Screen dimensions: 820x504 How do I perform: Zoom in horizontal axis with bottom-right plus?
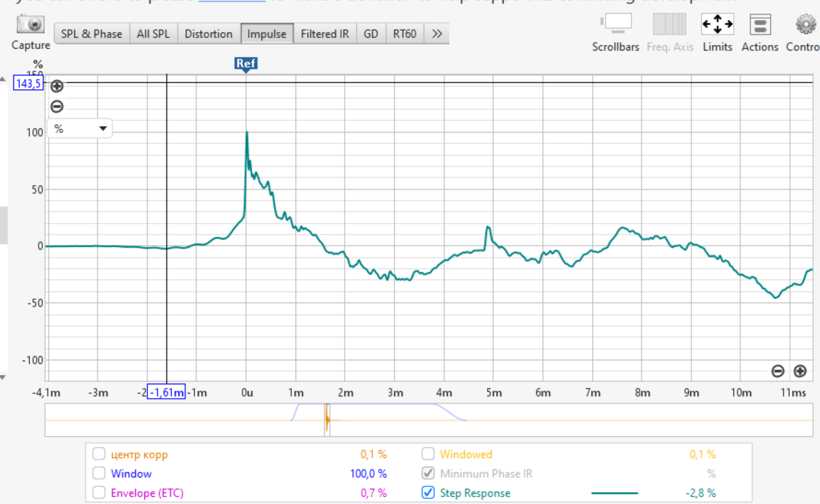click(800, 371)
